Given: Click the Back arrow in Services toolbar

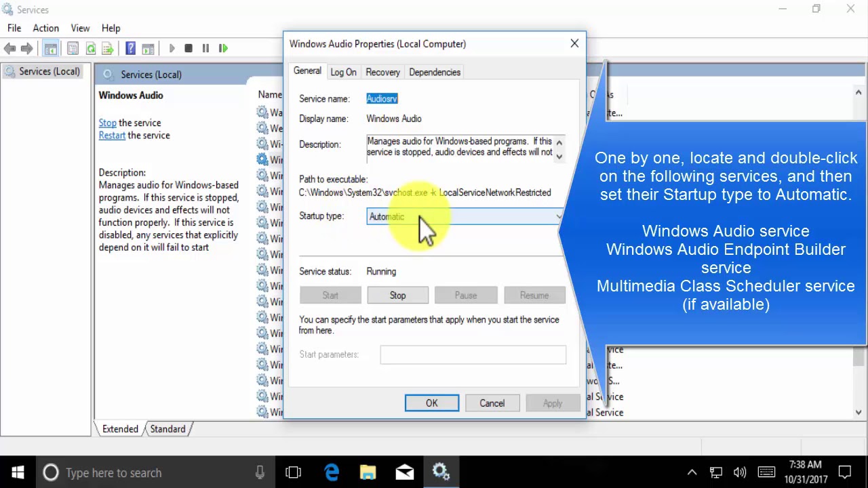Looking at the screenshot, I should 9,48.
